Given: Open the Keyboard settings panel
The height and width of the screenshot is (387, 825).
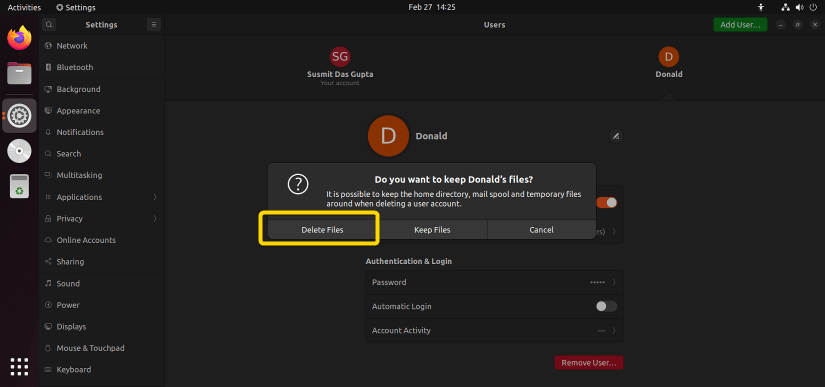Looking at the screenshot, I should [x=102, y=370].
